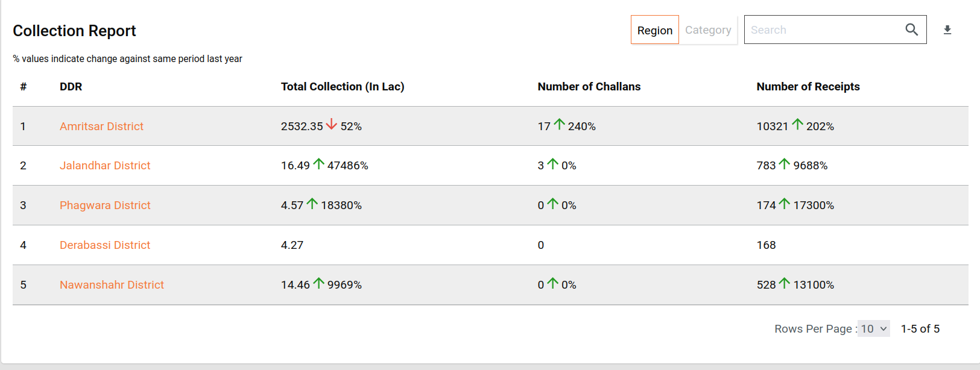Click the Total Collection column header

tap(343, 87)
